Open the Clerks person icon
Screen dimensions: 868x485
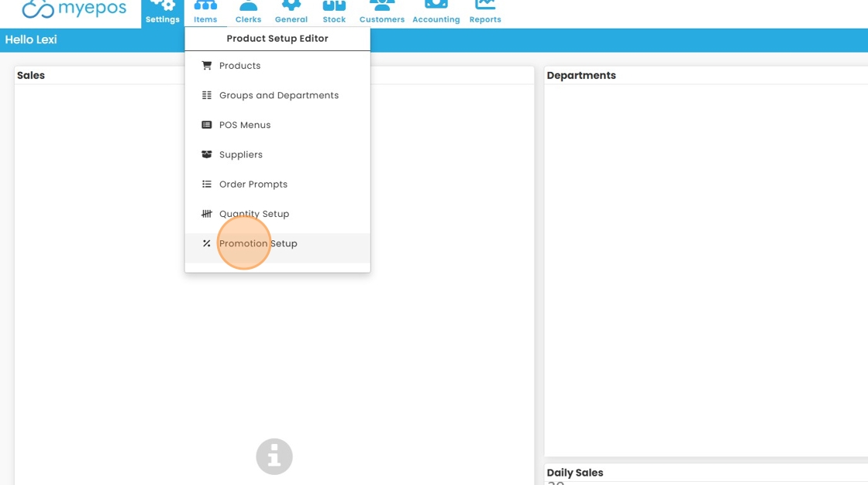[248, 5]
